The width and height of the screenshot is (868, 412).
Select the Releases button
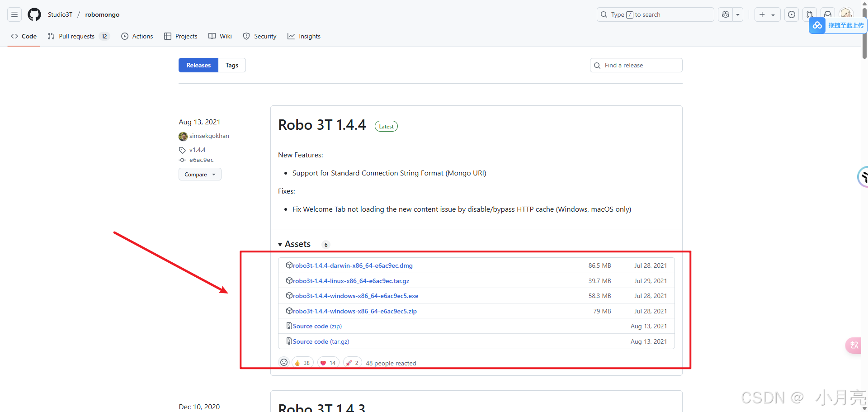click(198, 65)
